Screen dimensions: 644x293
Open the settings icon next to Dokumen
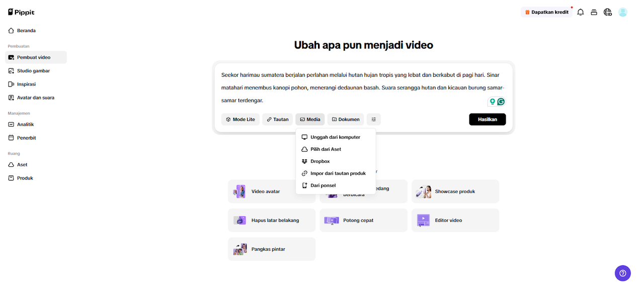[373, 119]
